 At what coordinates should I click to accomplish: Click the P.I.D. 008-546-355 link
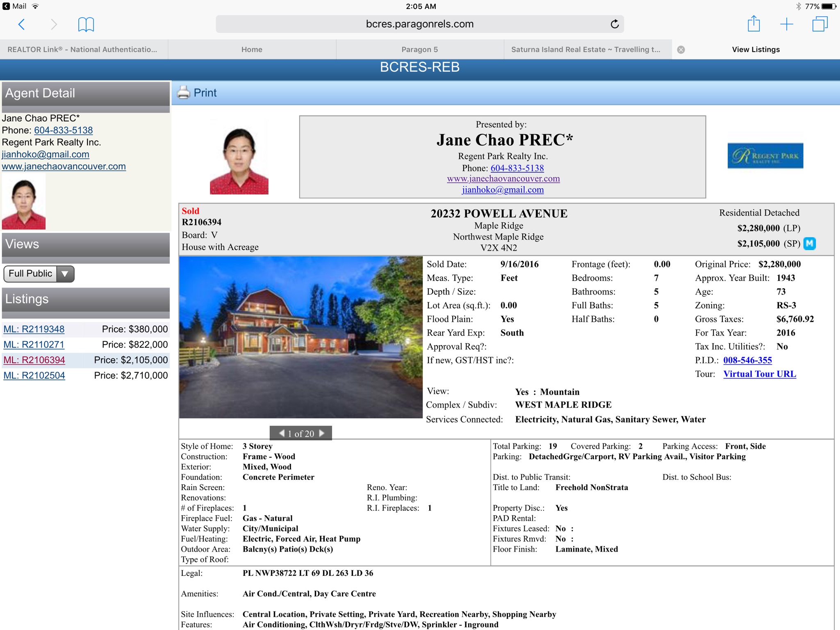tap(747, 360)
